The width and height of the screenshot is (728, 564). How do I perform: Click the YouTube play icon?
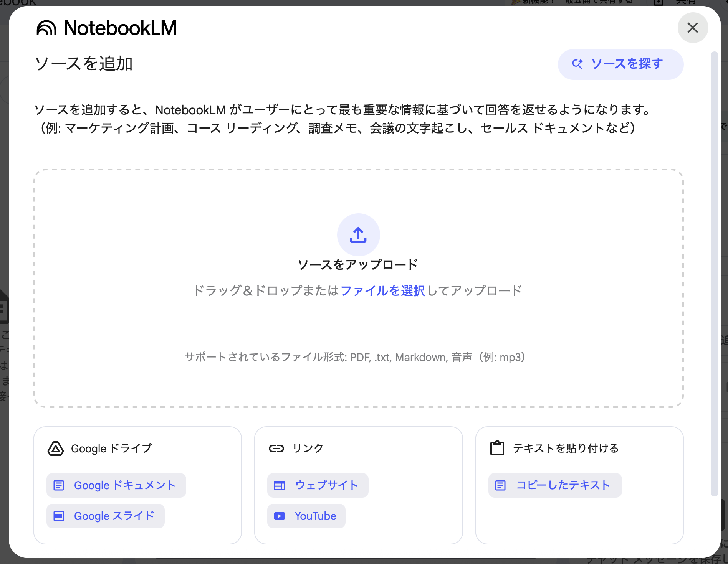[x=280, y=516]
